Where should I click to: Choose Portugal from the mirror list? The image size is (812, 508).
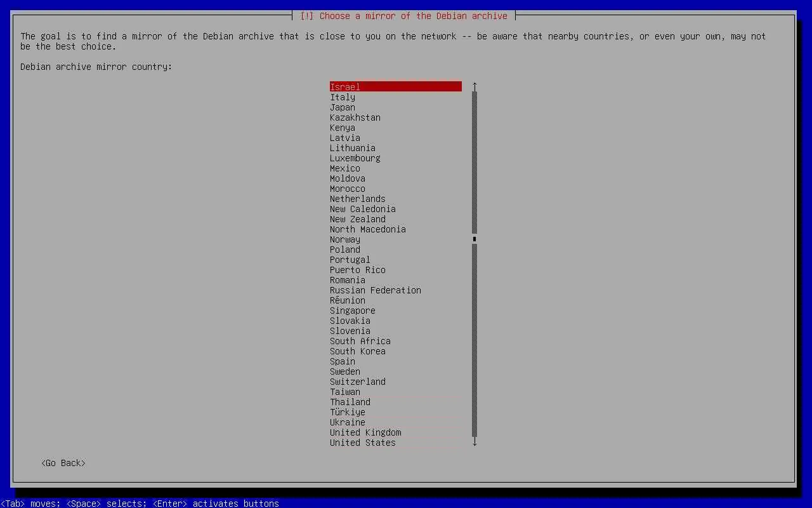[396, 259]
